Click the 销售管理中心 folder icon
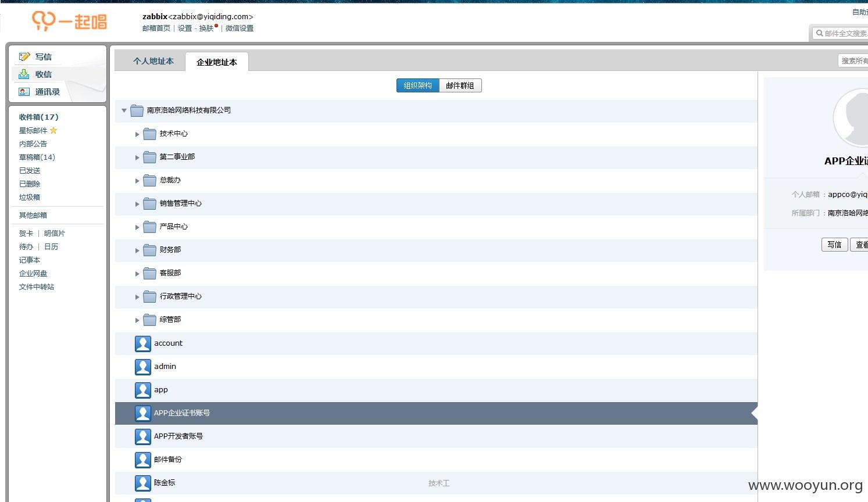The width and height of the screenshot is (868, 502). coord(150,203)
